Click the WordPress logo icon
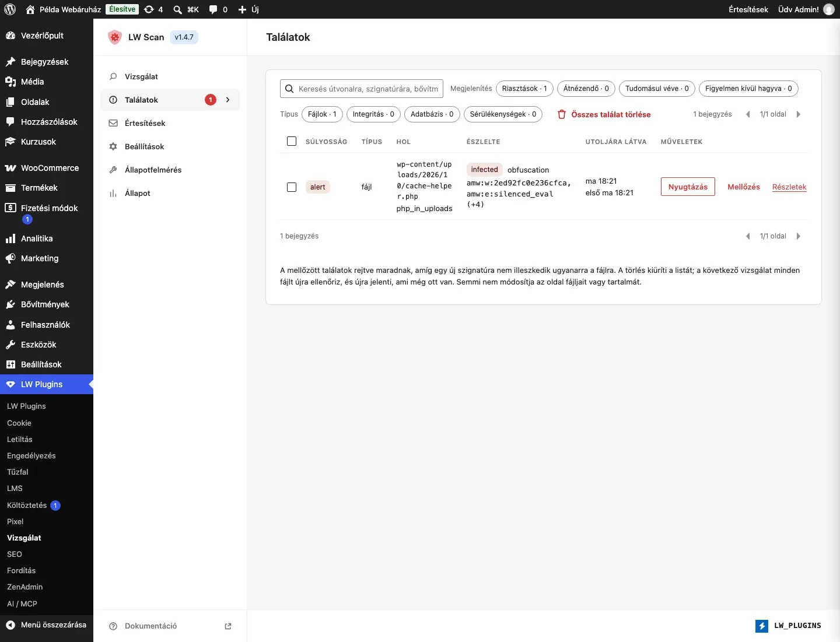The image size is (840, 642). point(10,9)
